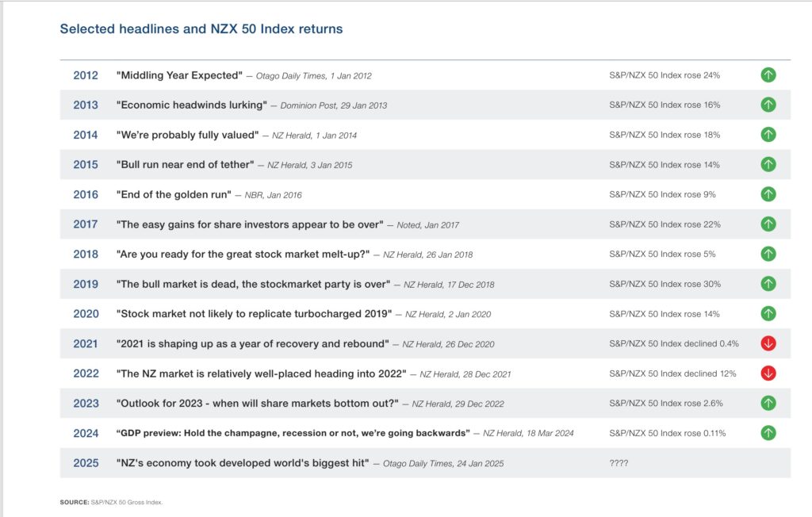Viewport: 812px width, 517px height.
Task: Click the green arrow next to 2019's 30% rise
Action: pos(768,283)
